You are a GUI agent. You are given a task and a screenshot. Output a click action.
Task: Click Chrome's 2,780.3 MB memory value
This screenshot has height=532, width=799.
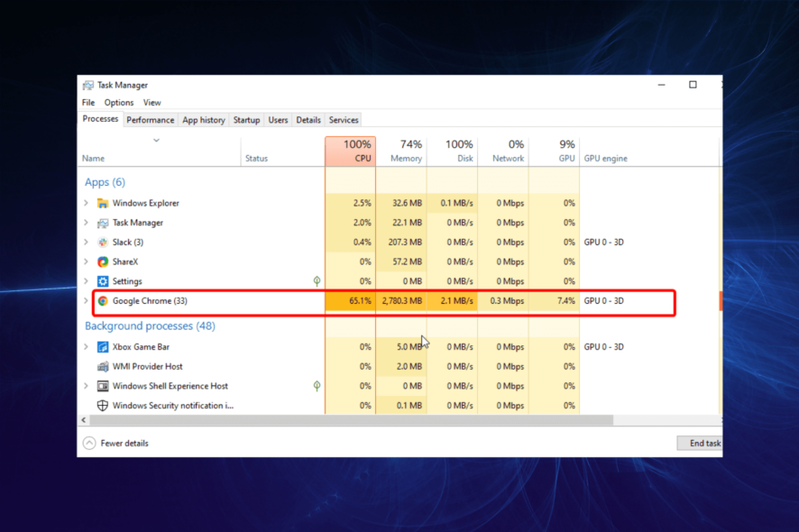coord(402,300)
